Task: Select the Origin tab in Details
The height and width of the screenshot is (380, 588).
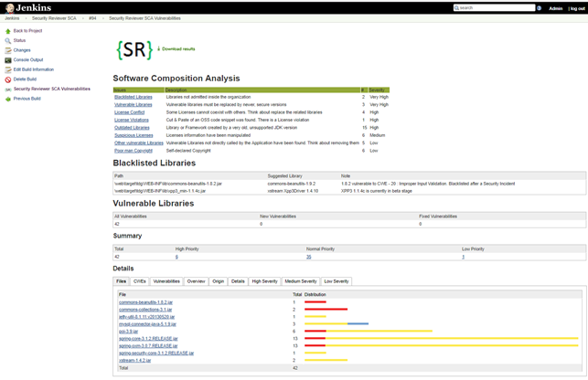Action: tap(218, 281)
